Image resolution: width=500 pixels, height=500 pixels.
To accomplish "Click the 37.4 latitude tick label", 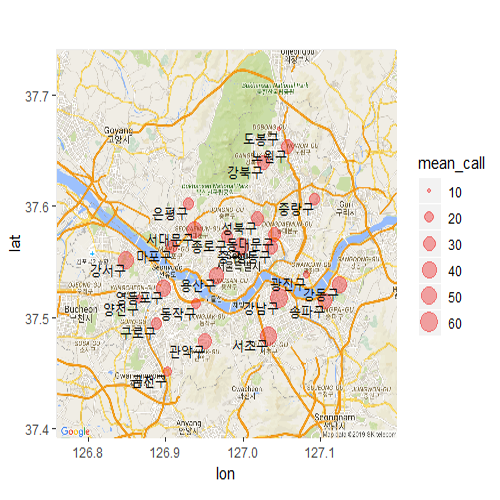I will click(x=36, y=430).
